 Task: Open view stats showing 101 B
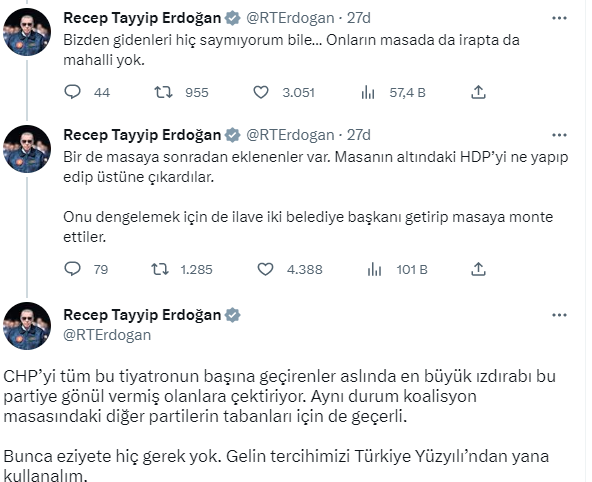375,269
